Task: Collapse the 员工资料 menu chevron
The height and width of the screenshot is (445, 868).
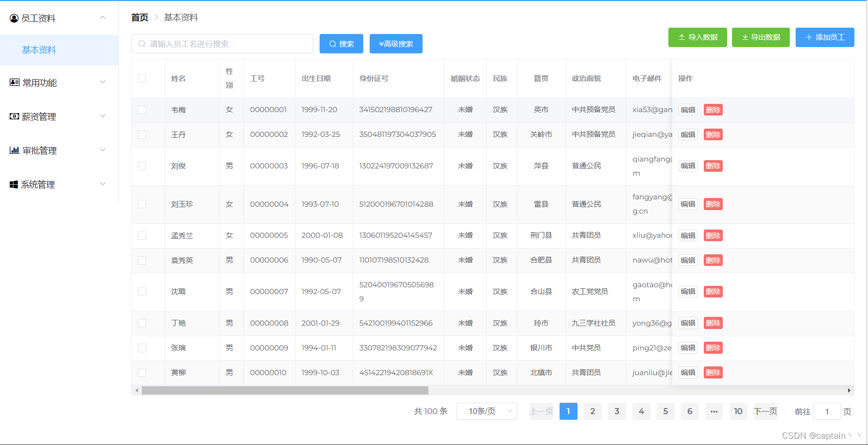Action: (102, 17)
